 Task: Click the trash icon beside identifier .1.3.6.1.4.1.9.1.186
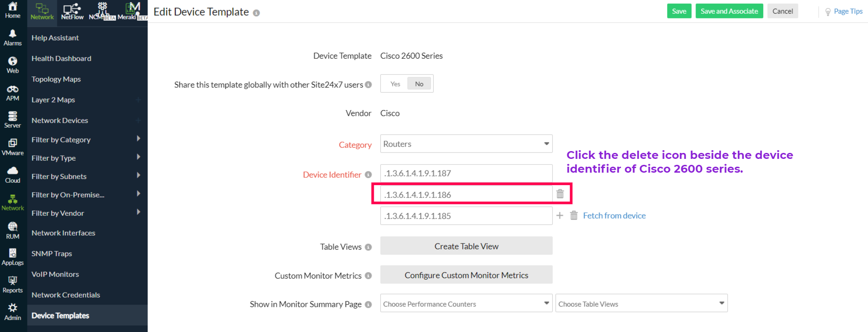pyautogui.click(x=560, y=194)
